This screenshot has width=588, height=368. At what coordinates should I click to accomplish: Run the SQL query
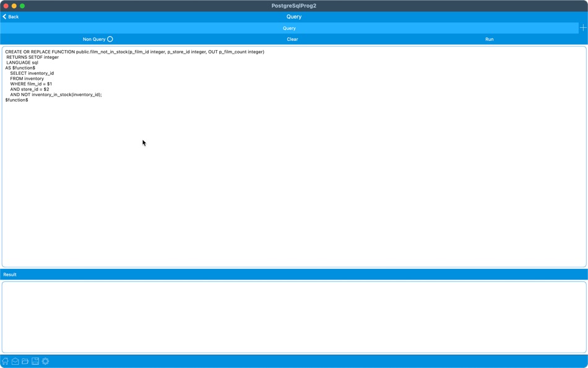tap(489, 38)
